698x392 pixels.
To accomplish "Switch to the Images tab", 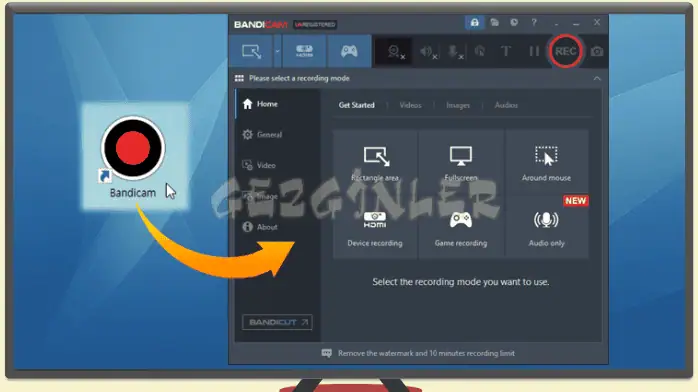I will click(458, 105).
